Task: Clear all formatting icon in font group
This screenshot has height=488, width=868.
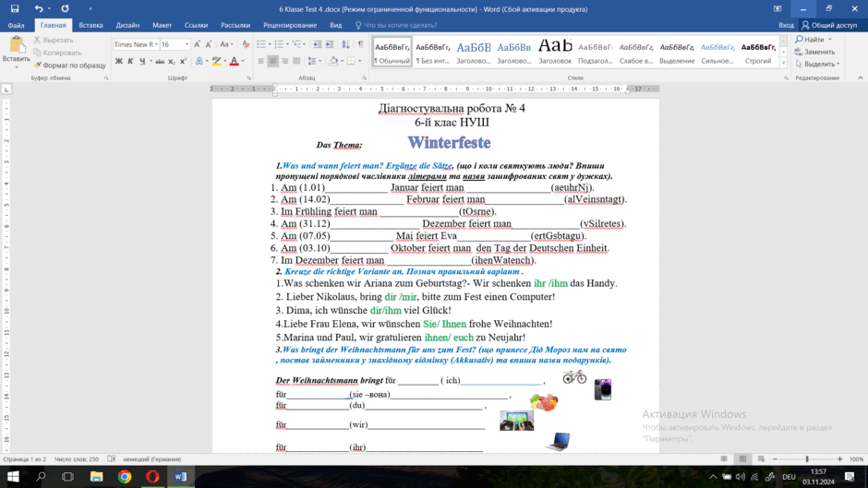Action: [246, 44]
